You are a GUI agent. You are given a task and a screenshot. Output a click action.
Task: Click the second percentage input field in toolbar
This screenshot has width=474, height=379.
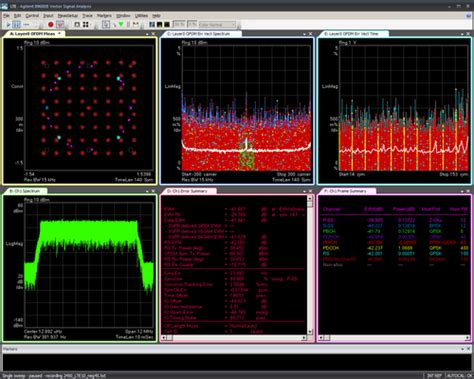point(192,25)
